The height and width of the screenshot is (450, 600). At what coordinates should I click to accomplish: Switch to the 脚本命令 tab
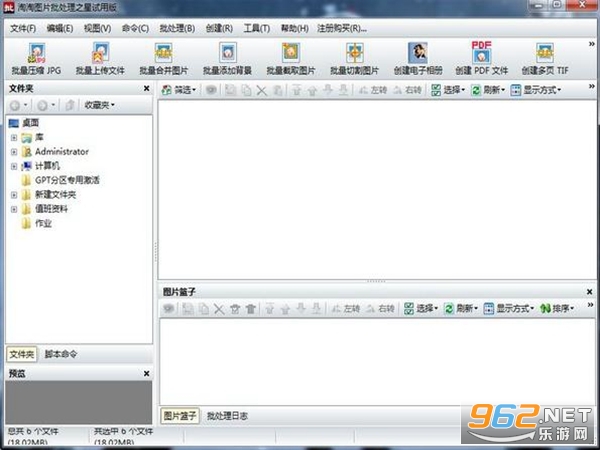[61, 354]
